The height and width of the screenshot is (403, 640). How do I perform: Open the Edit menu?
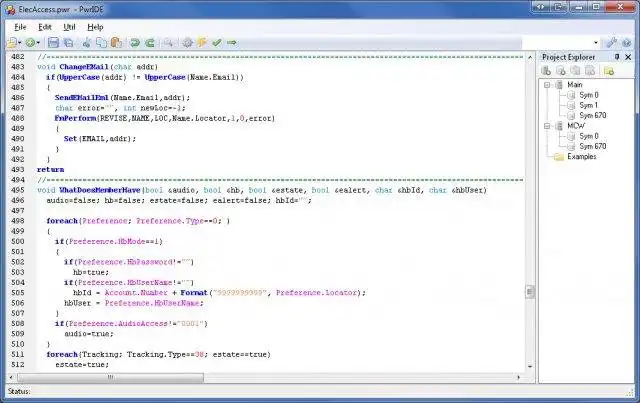[44, 27]
